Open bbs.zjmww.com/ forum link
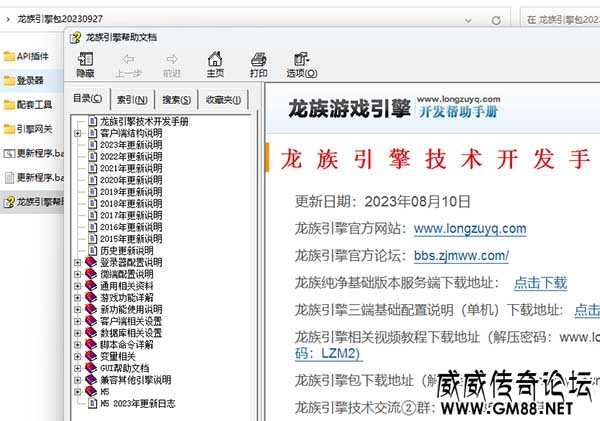 (x=461, y=256)
